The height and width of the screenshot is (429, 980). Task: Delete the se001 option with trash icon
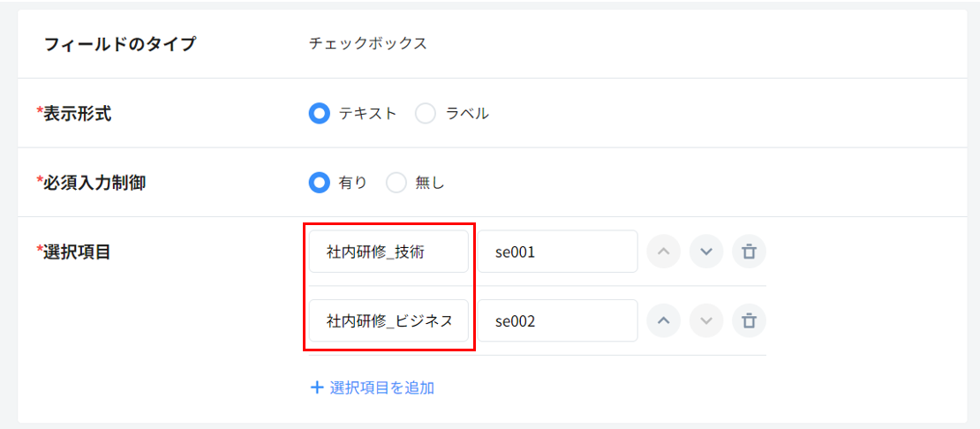[x=749, y=252]
